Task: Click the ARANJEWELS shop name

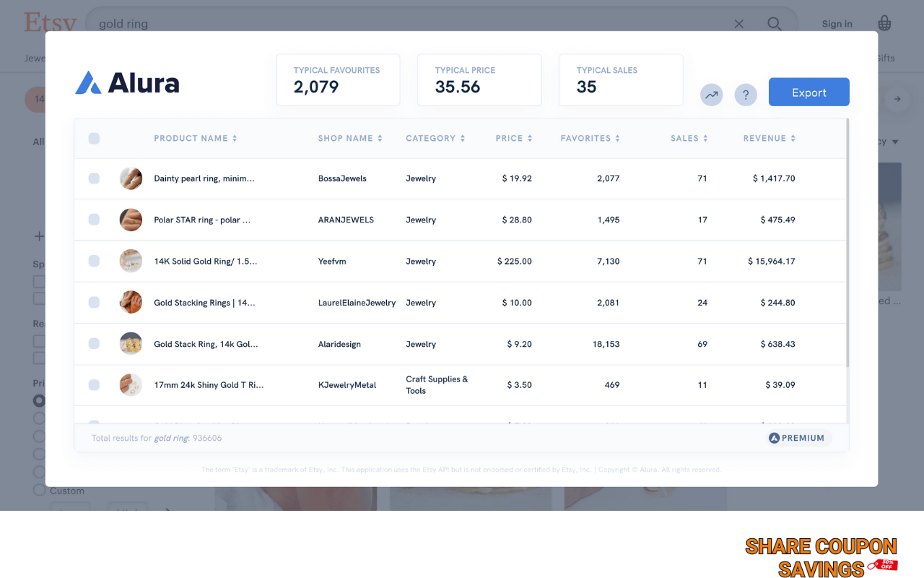Action: (346, 220)
